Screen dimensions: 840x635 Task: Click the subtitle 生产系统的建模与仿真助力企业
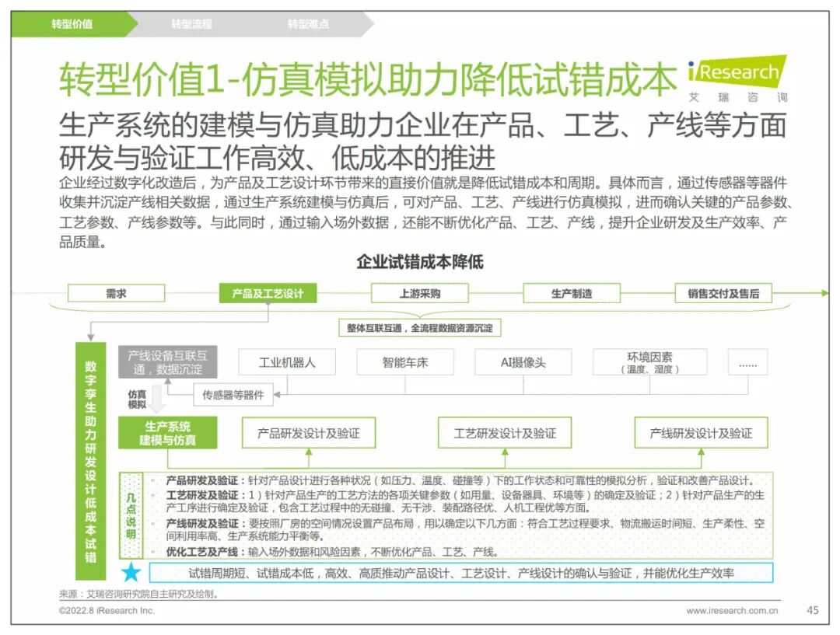coord(422,141)
